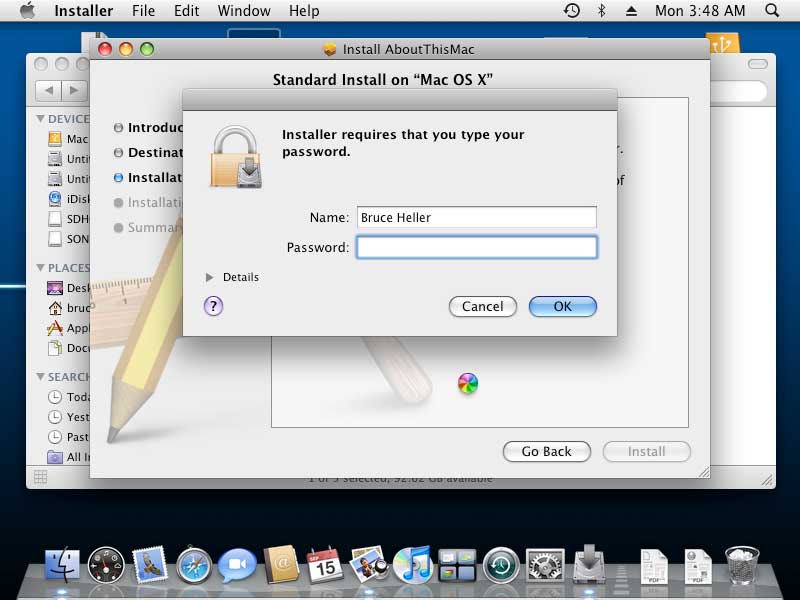
Task: Open Time Machine menu bar icon
Action: 571,11
